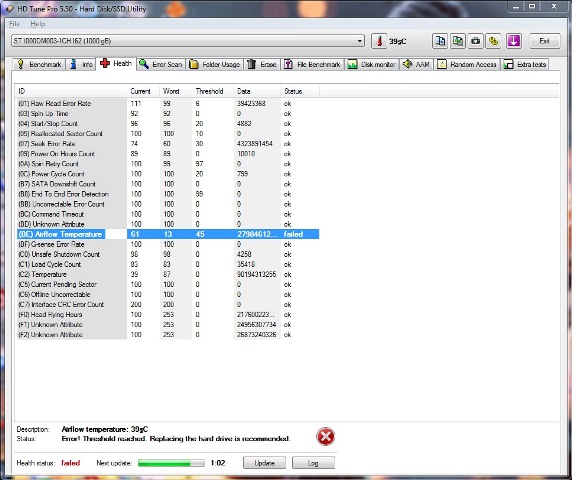This screenshot has height=480, width=572.
Task: Click the Update button
Action: (x=264, y=463)
